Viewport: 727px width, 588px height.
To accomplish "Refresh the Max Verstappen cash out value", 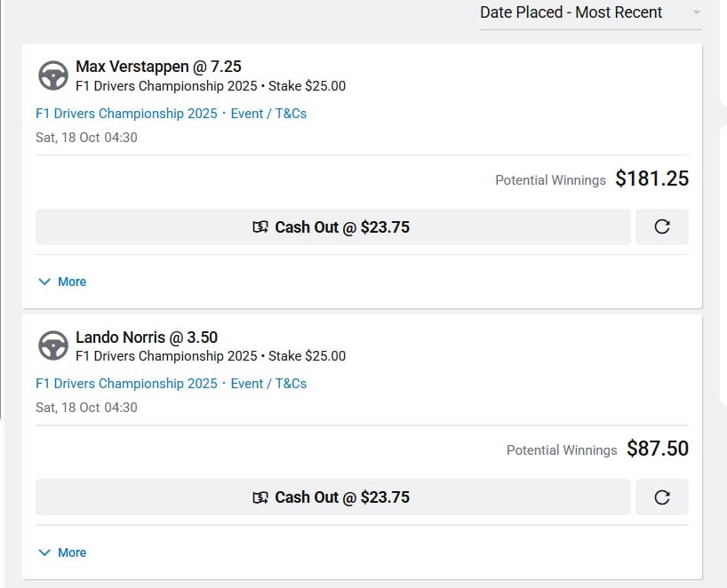I will (x=661, y=227).
